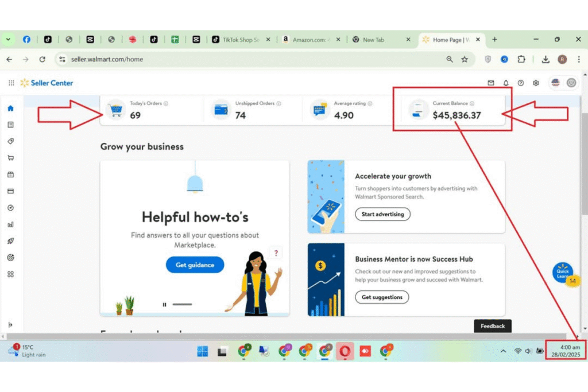
Task: Expand the collapsed left sidebar arrow
Action: coord(10,324)
